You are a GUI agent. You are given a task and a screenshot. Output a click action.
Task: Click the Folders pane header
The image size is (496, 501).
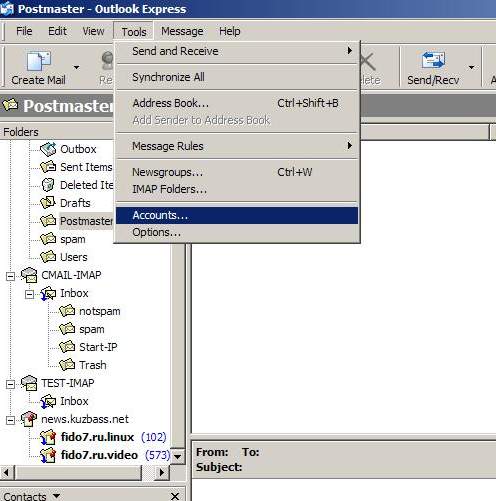click(57, 132)
